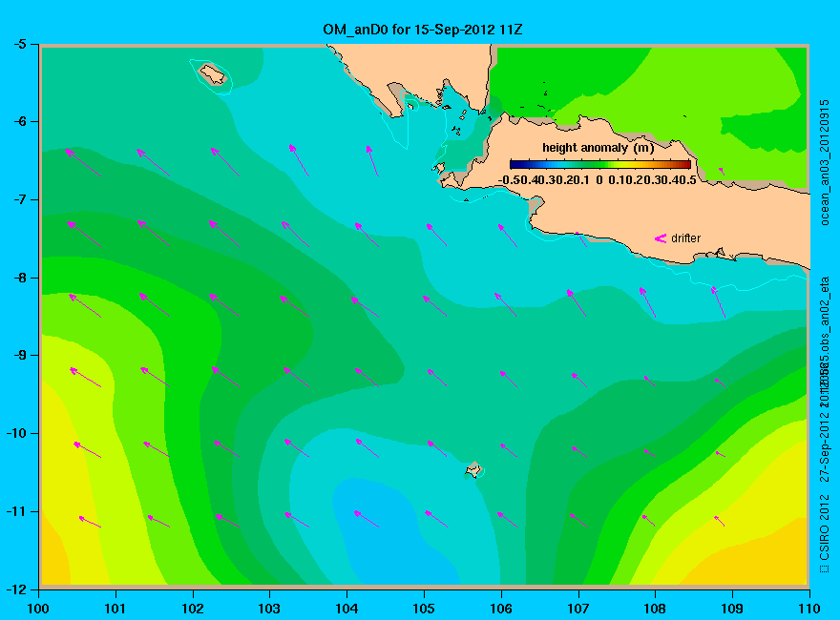This screenshot has height=620, width=840.
Task: Click the ocean_an03_20120915 vertical label
Action: point(825,162)
